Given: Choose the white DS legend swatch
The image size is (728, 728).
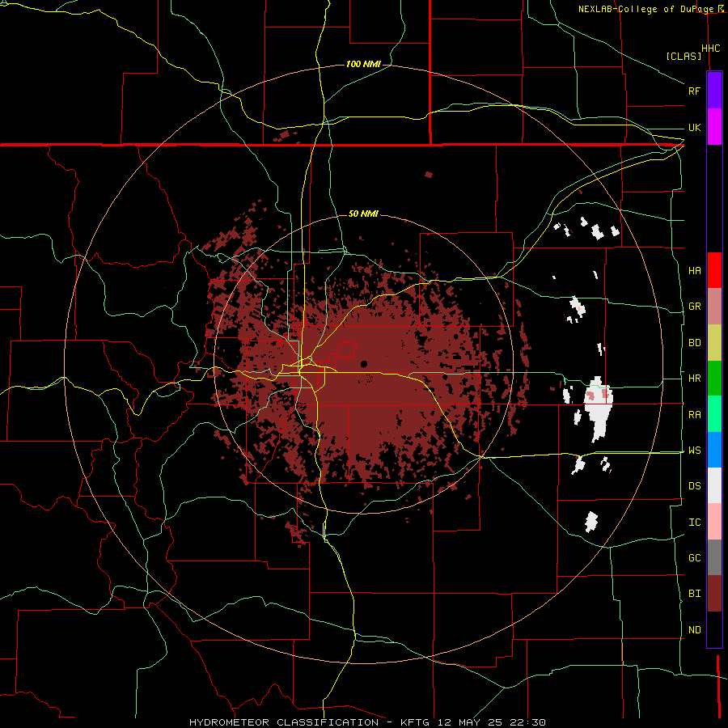Looking at the screenshot, I should pyautogui.click(x=714, y=485).
